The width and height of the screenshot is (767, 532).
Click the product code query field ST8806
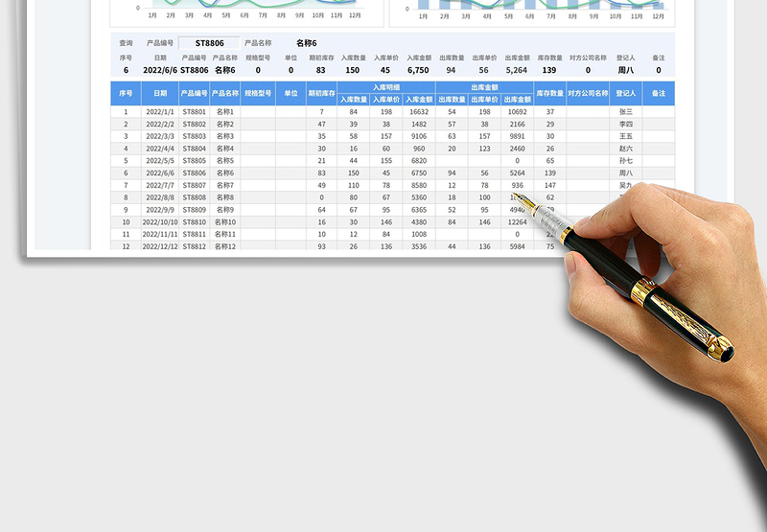[x=209, y=43]
